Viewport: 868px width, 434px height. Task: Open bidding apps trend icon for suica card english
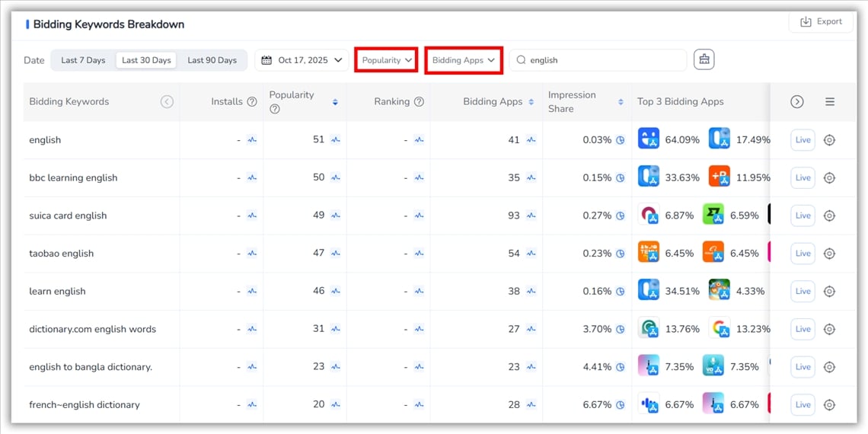pos(531,215)
